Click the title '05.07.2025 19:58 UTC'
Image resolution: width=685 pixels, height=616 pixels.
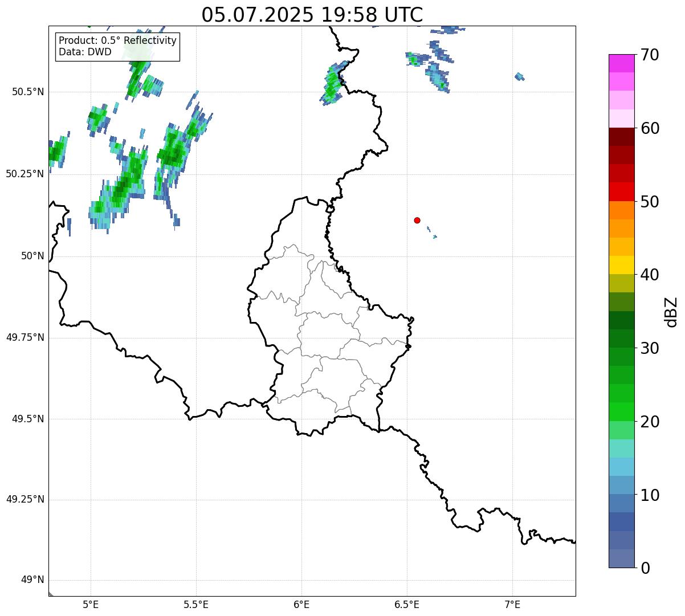pos(312,14)
